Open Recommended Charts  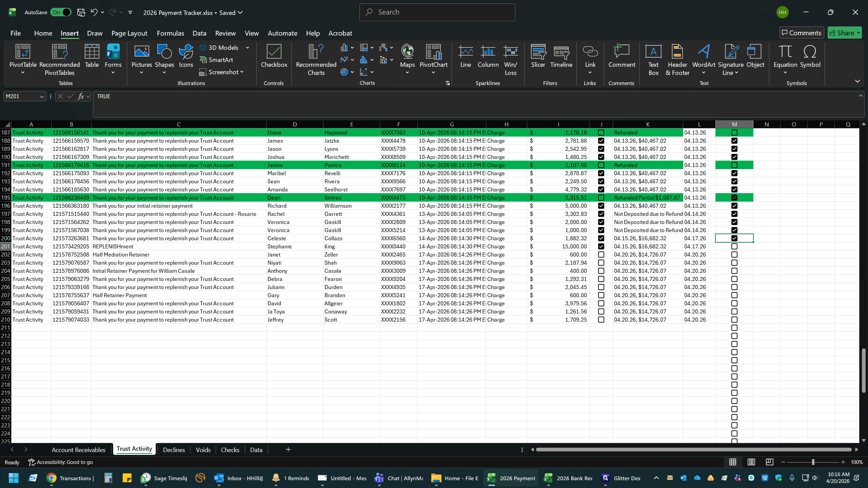[x=316, y=59]
